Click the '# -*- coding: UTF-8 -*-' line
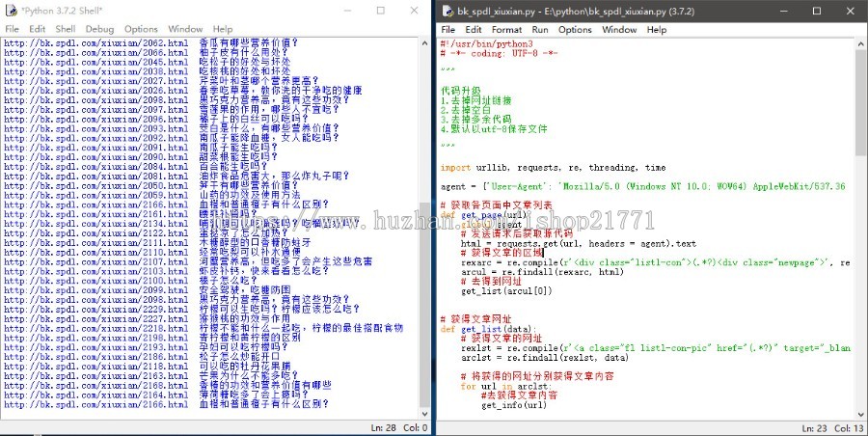The height and width of the screenshot is (436, 868). [500, 53]
